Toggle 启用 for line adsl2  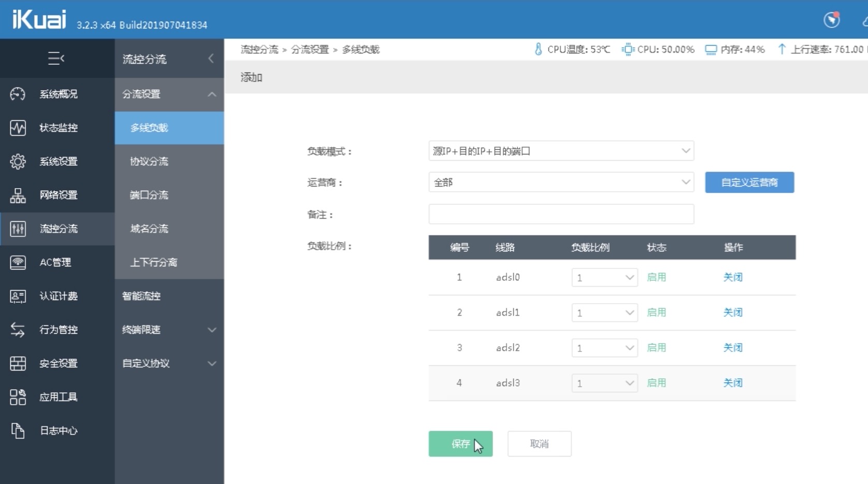[x=656, y=348]
